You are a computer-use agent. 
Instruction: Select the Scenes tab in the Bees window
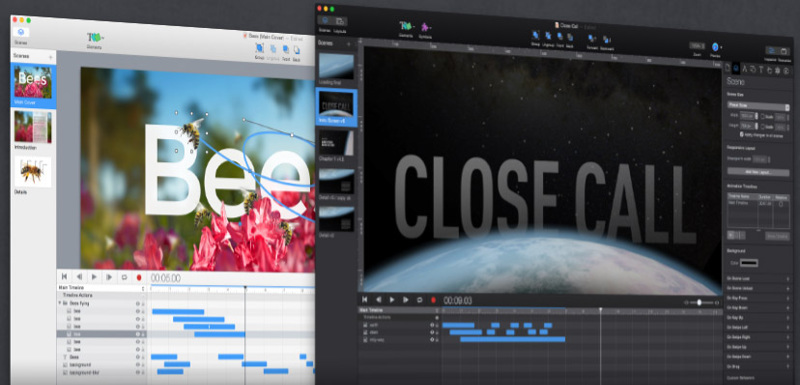21,34
